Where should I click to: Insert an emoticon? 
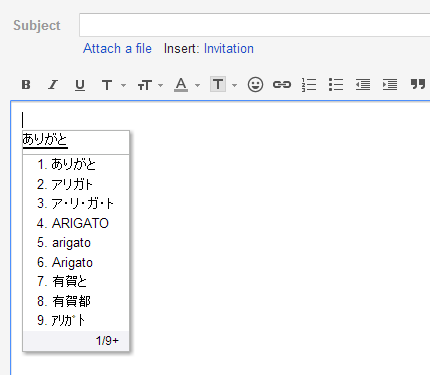pyautogui.click(x=255, y=85)
